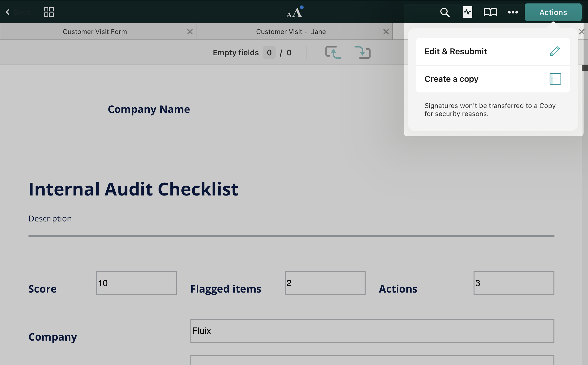Screen dimensions: 588x365
Task: Go back with the back chevron
Action: (8, 12)
